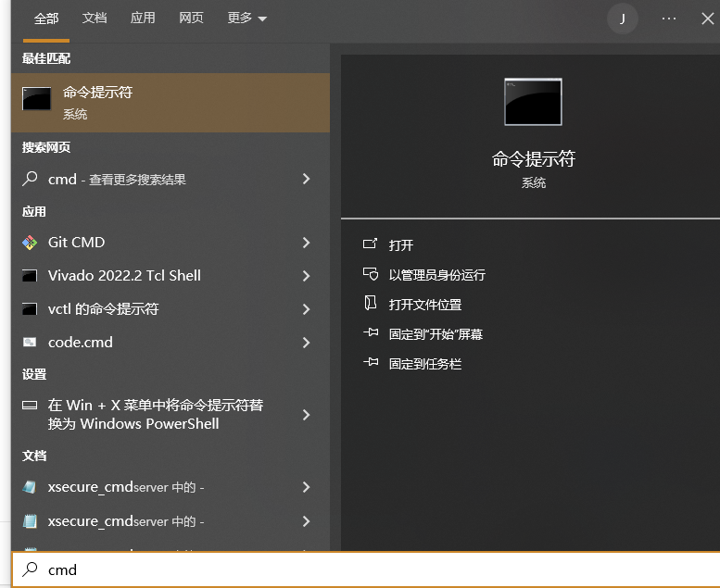This screenshot has width=720, height=588.
Task: Click the search box containing cmd
Action: point(365,569)
